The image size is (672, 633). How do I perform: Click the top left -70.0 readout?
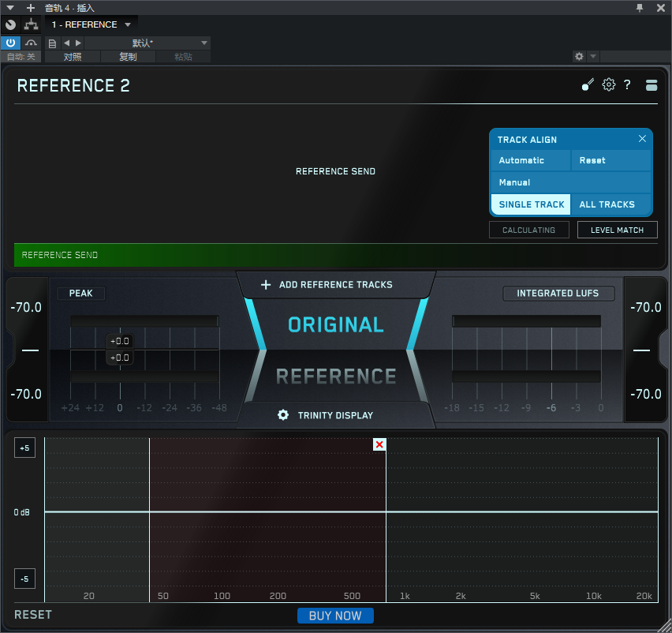(x=26, y=307)
